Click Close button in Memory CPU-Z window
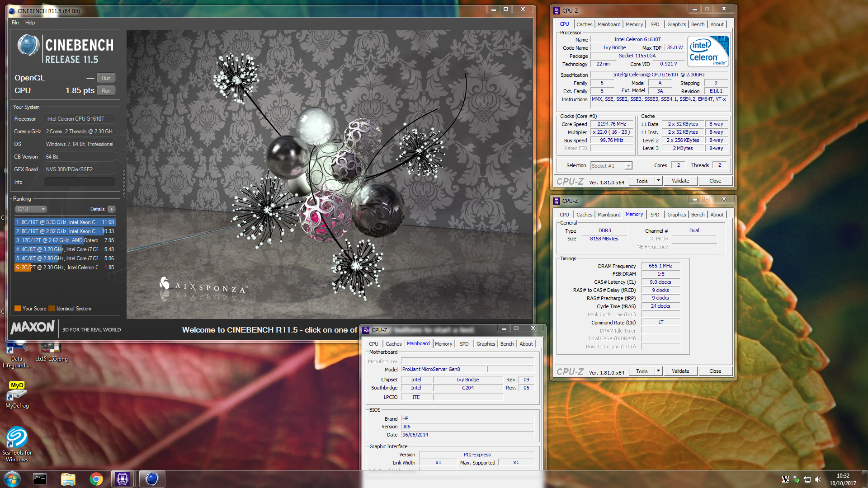The image size is (868, 488). click(715, 371)
